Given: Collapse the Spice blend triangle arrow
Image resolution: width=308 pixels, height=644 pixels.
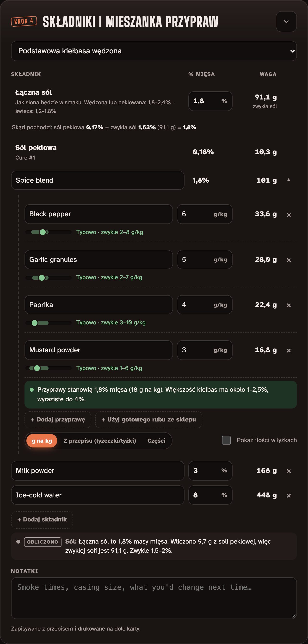Looking at the screenshot, I should point(289,180).
